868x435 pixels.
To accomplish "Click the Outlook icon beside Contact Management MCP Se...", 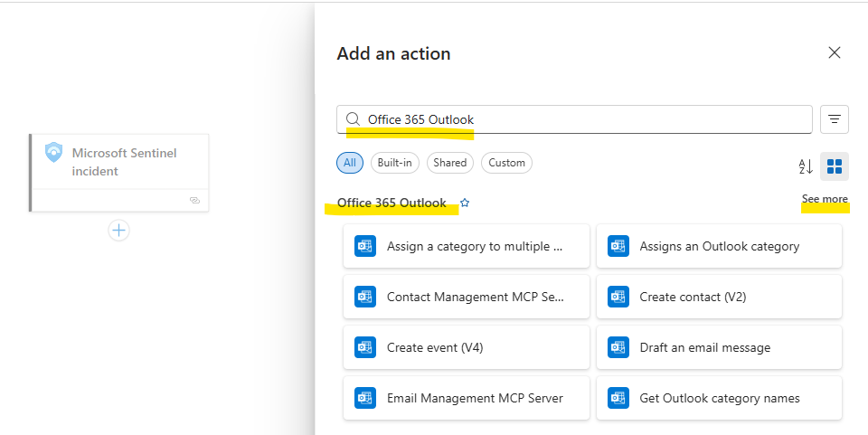I will [x=365, y=297].
